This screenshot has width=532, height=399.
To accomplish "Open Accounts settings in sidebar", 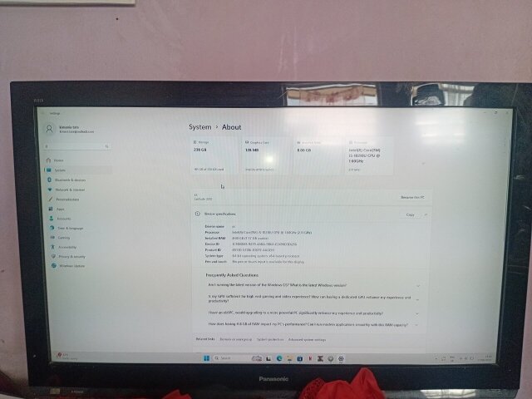I will pos(64,219).
